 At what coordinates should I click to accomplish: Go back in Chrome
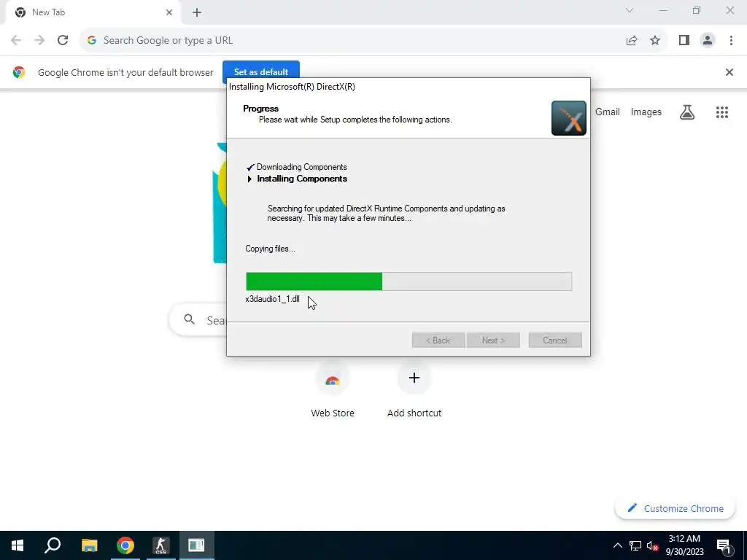pos(16,41)
